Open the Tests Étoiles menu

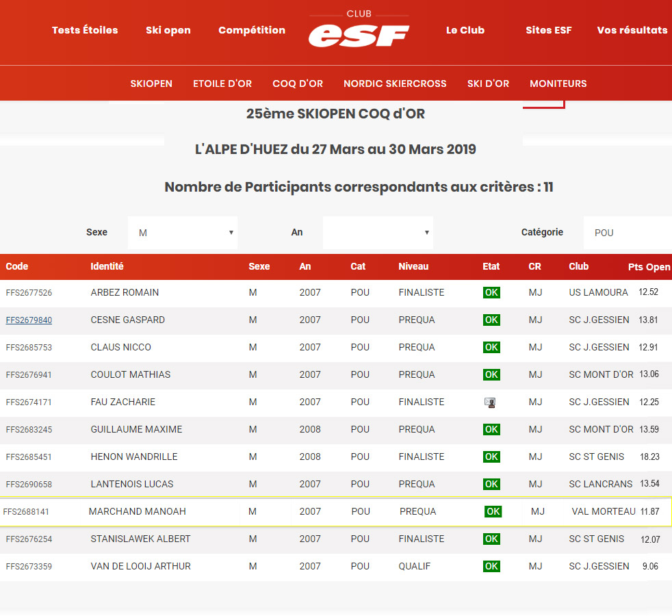click(85, 30)
